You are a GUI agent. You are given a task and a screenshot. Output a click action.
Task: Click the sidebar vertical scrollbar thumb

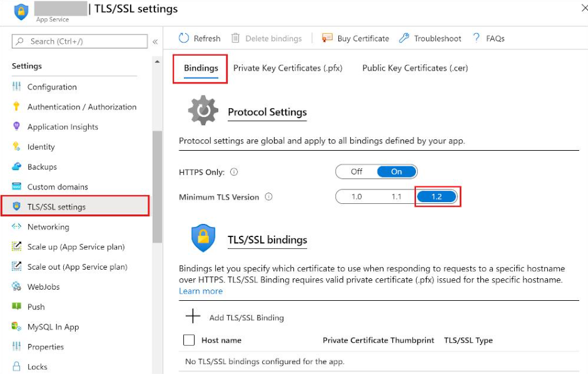coord(157,186)
